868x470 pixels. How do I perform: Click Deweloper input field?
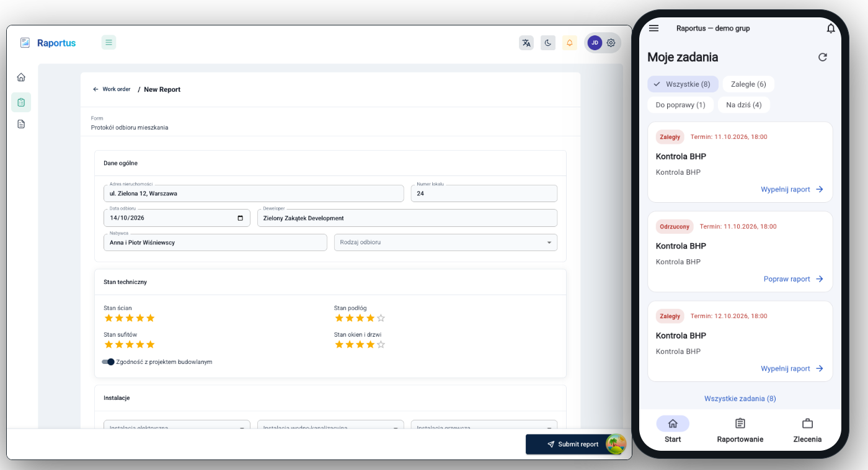click(407, 218)
